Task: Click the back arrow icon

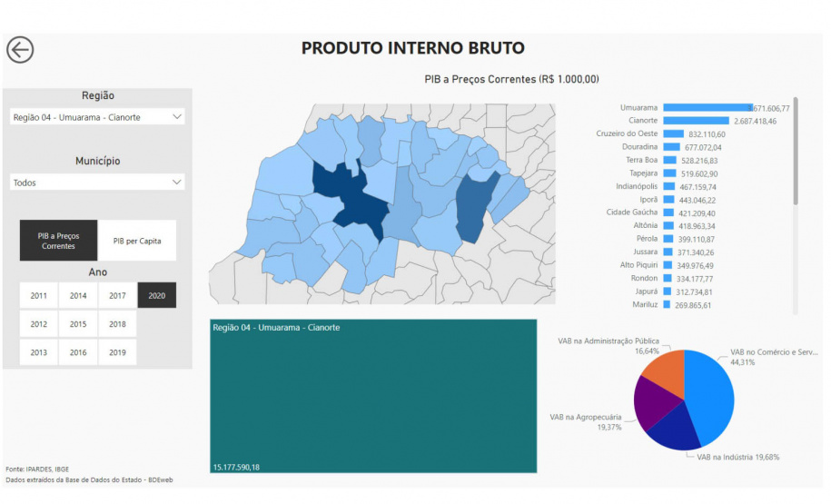Action: point(20,50)
